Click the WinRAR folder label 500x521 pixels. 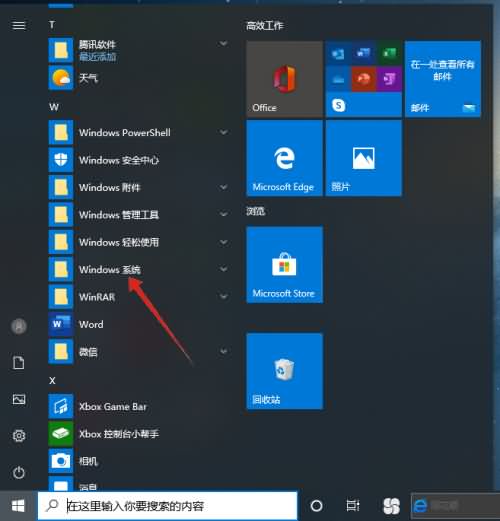[97, 297]
